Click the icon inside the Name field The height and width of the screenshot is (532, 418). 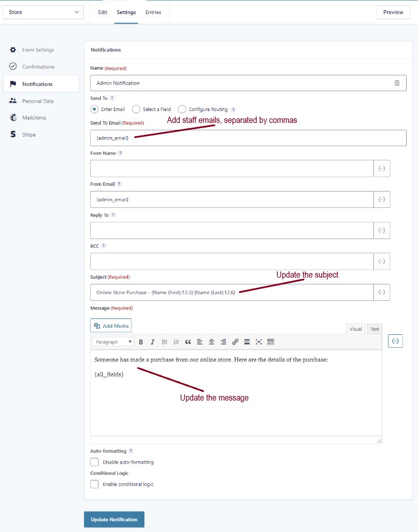[x=396, y=83]
